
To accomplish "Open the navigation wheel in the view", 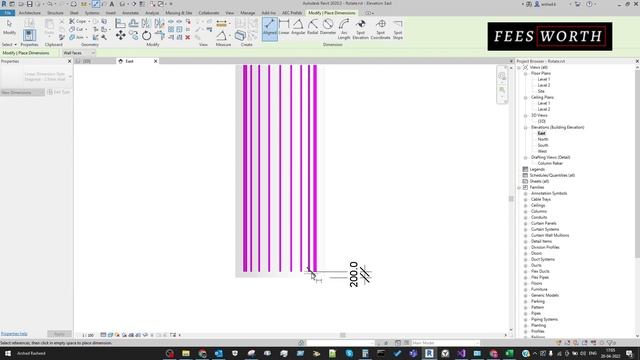I will (502, 76).
